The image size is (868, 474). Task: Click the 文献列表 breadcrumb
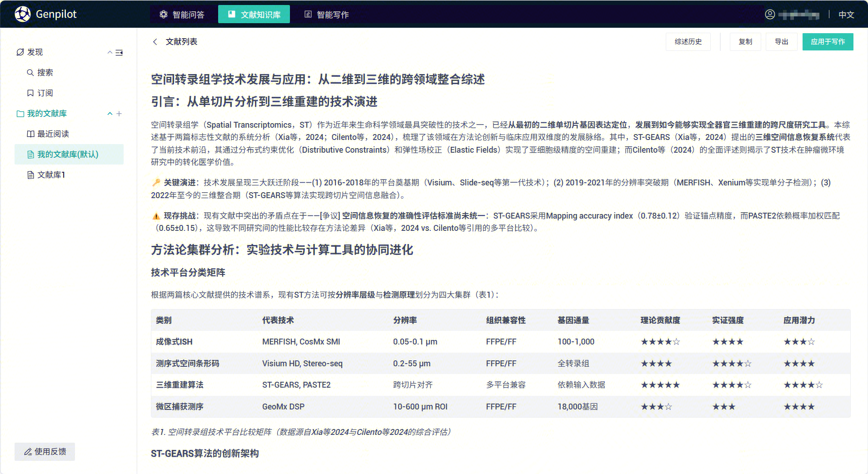pos(181,42)
